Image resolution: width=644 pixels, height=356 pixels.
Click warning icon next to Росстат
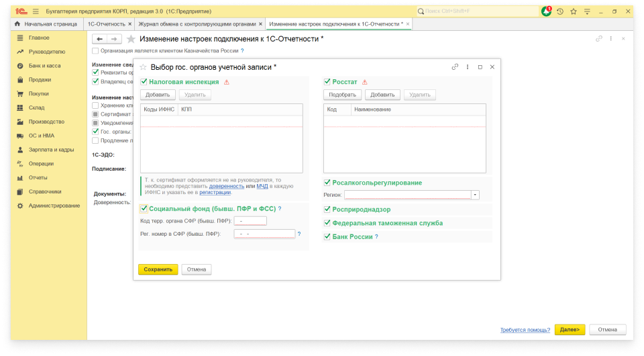coord(365,82)
